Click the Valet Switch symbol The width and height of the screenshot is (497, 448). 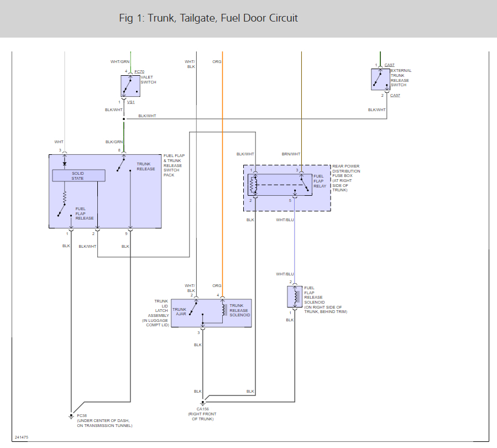(130, 86)
